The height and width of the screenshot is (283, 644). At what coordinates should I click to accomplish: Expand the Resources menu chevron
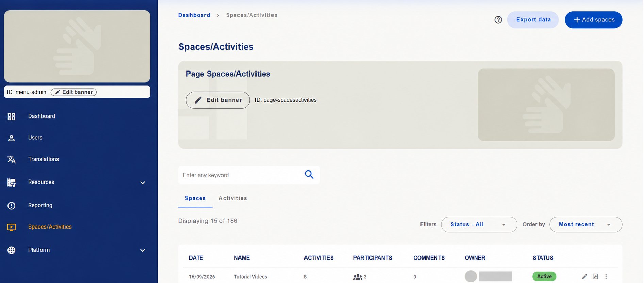(143, 183)
